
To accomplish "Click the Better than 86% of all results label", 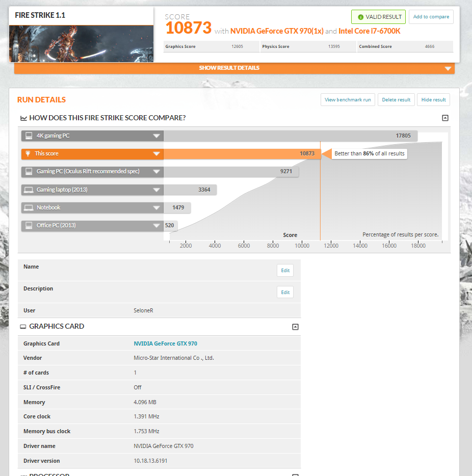I will (x=370, y=153).
